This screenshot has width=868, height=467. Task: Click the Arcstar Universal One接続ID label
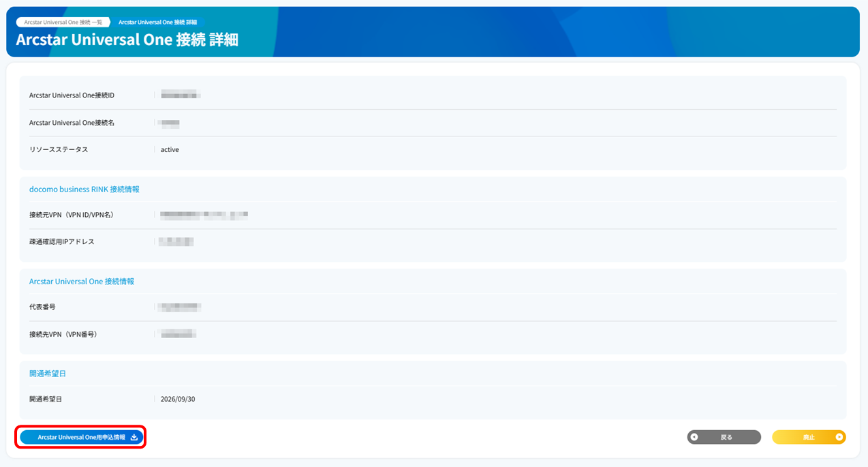click(x=72, y=95)
